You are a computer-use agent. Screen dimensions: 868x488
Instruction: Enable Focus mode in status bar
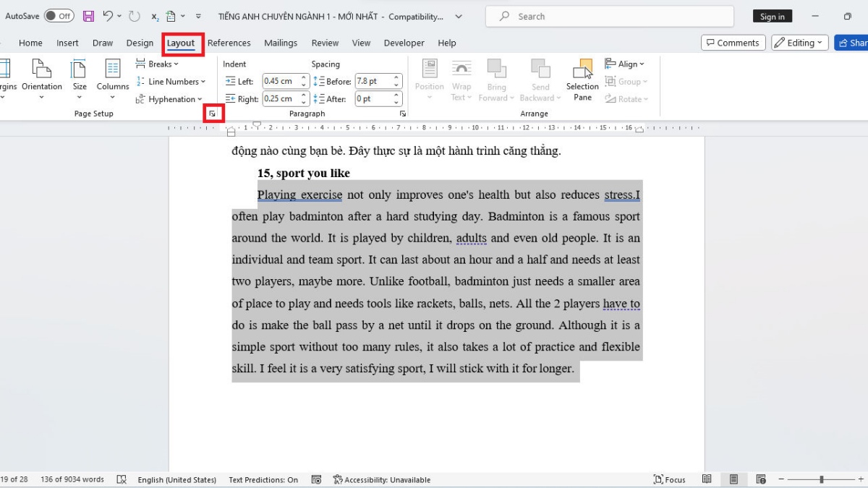coord(669,479)
